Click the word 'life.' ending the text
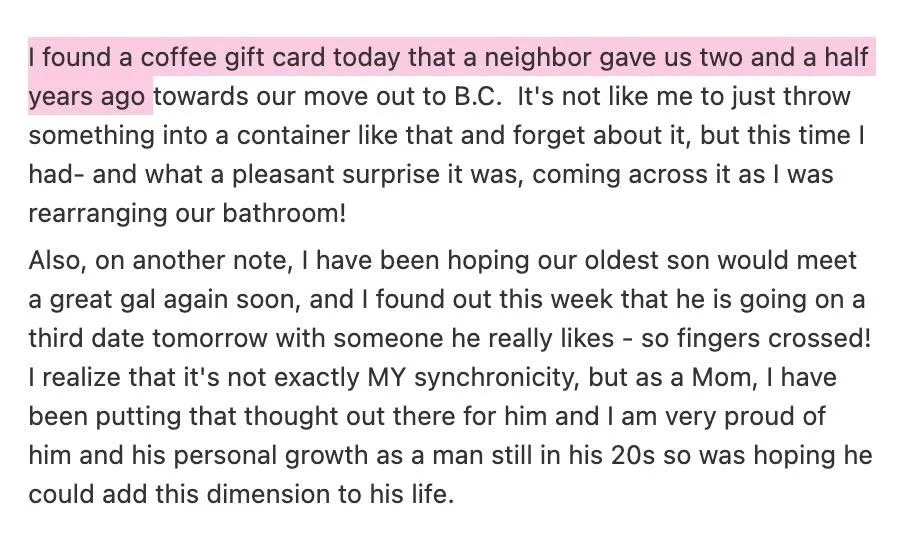The height and width of the screenshot is (542, 908). pyautogui.click(x=427, y=494)
